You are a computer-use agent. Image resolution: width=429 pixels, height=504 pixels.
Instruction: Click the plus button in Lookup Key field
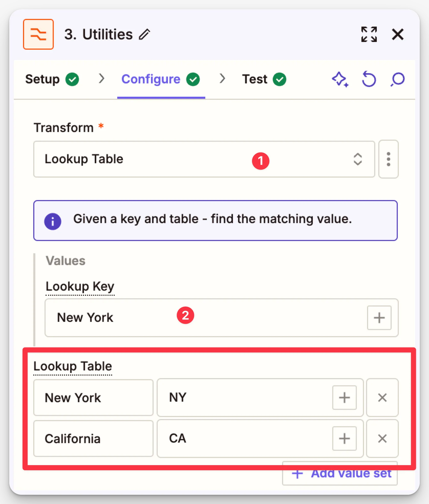tap(379, 318)
